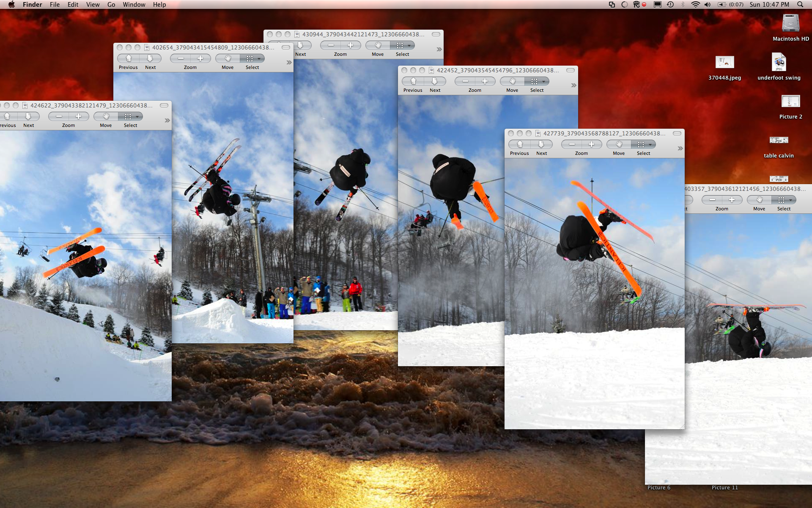
Task: Open the File menu
Action: click(x=55, y=4)
